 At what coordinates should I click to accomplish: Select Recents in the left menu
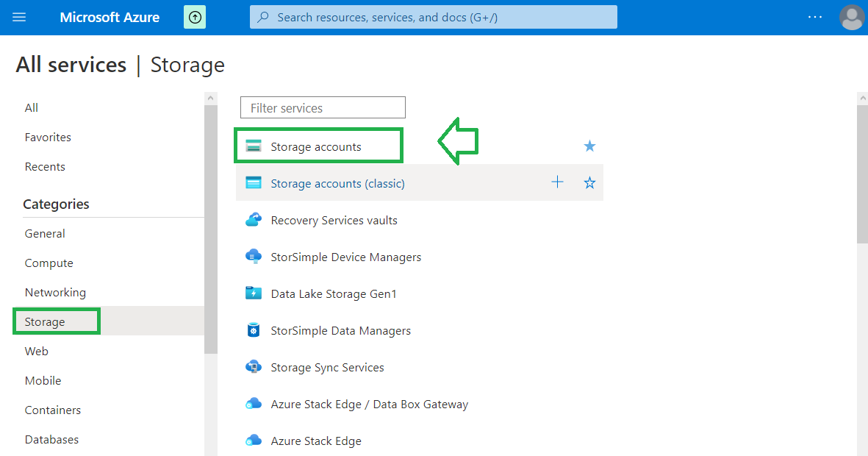tap(45, 167)
